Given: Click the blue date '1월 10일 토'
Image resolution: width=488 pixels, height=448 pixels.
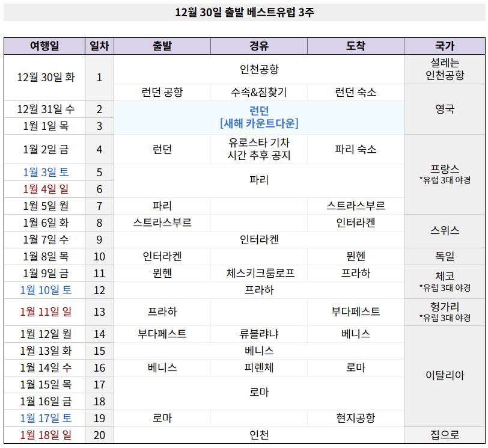Looking at the screenshot, I should click(x=44, y=290).
